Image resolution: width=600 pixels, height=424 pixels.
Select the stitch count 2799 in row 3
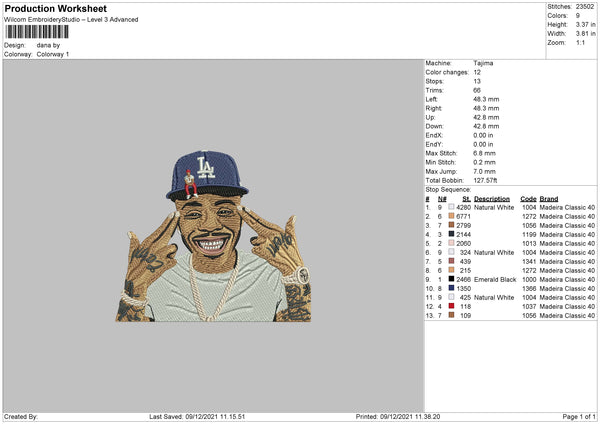463,225
